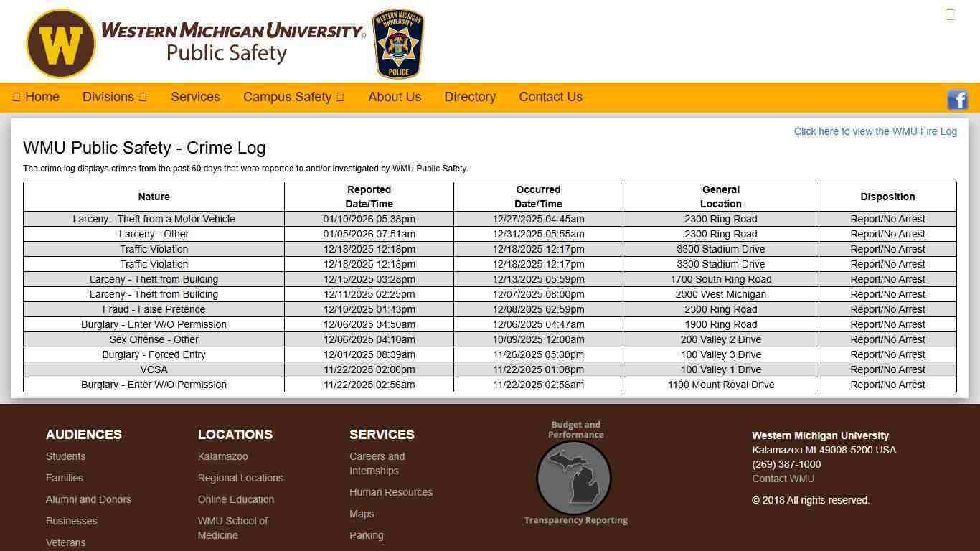Screen dimensions: 980x551
Task: Click the WMU W logo
Action: point(60,43)
